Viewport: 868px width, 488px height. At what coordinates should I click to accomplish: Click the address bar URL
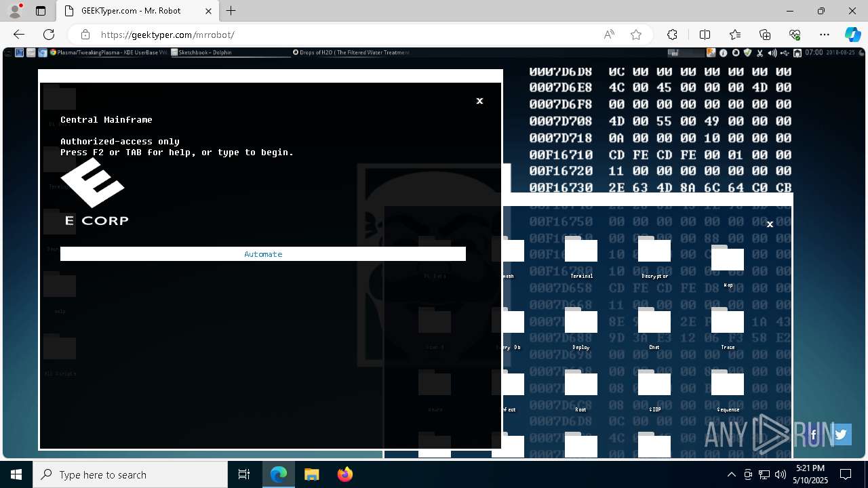167,35
